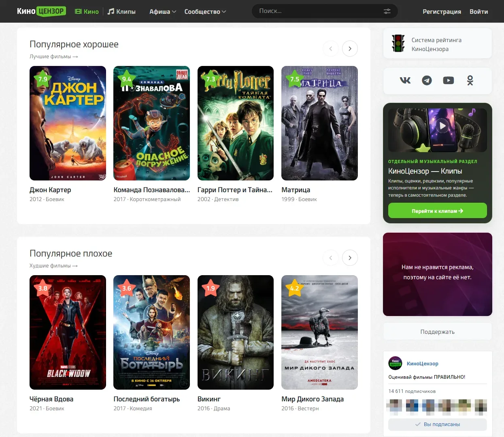Click the Поиск search field
Viewport: 504px width, 437px height.
325,11
